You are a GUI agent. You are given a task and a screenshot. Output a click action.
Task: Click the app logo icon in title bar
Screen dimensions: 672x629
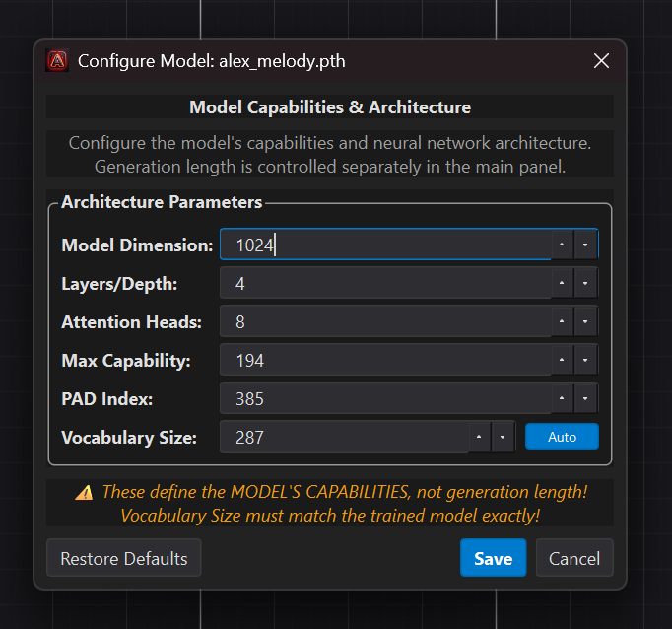(57, 61)
